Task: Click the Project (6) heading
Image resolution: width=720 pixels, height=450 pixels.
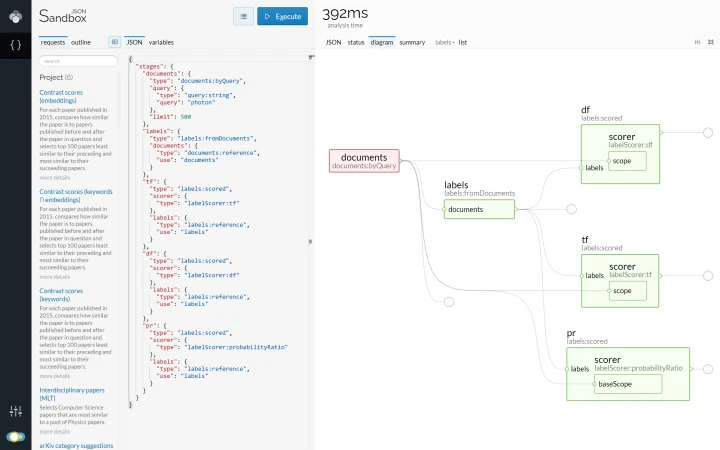Action: [56, 77]
